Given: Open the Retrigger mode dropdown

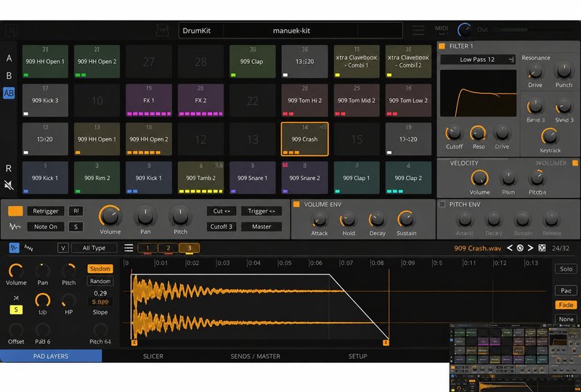Looking at the screenshot, I should click(46, 211).
